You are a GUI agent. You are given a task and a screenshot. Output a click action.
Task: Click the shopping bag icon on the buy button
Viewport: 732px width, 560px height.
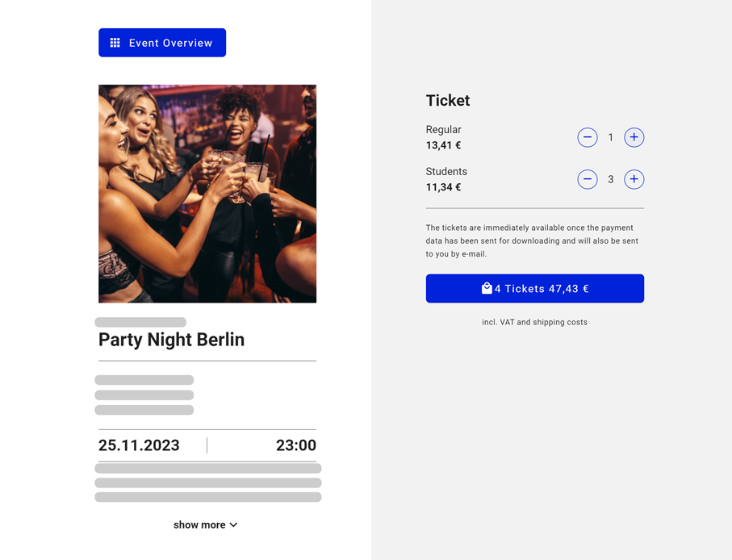tap(487, 288)
